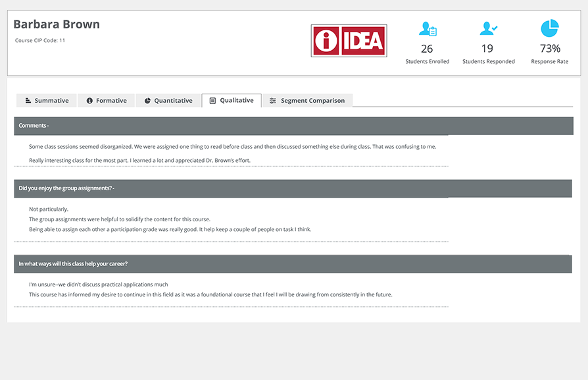
Task: Click the Students Responded icon
Action: click(488, 29)
